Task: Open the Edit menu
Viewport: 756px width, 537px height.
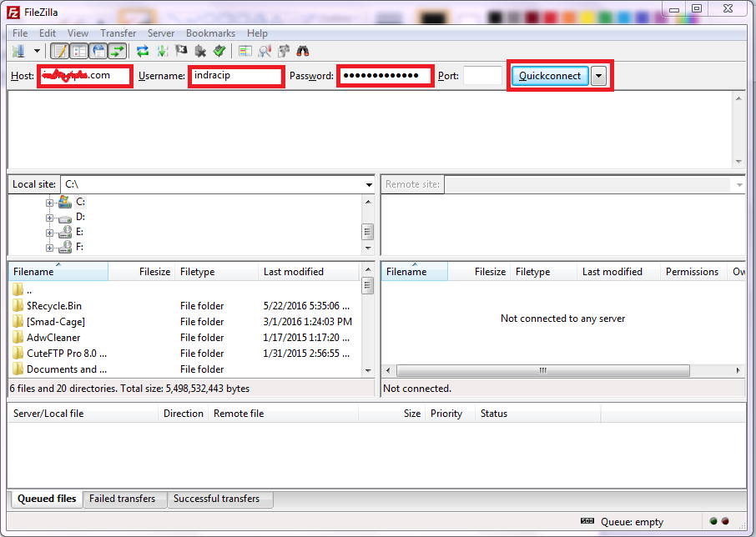Action: (x=48, y=33)
